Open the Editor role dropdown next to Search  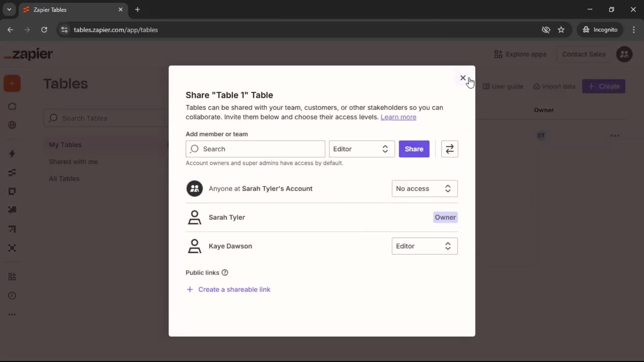(x=362, y=149)
